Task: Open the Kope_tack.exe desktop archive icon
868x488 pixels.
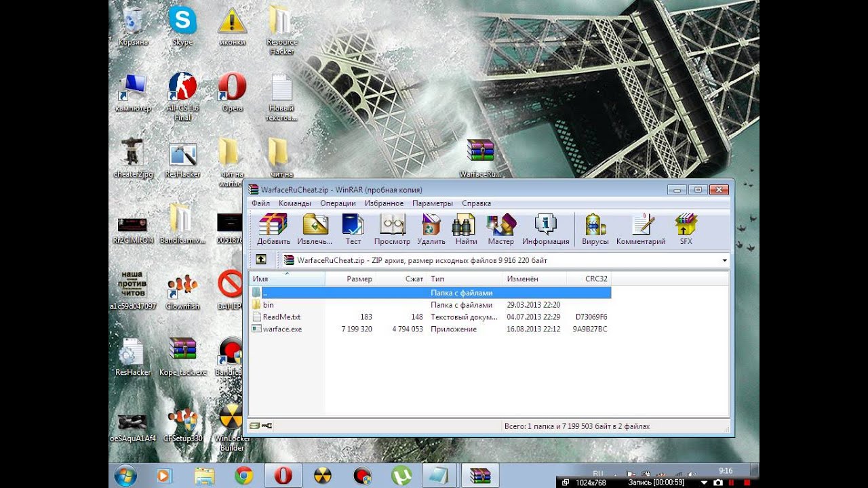Action: [x=182, y=357]
